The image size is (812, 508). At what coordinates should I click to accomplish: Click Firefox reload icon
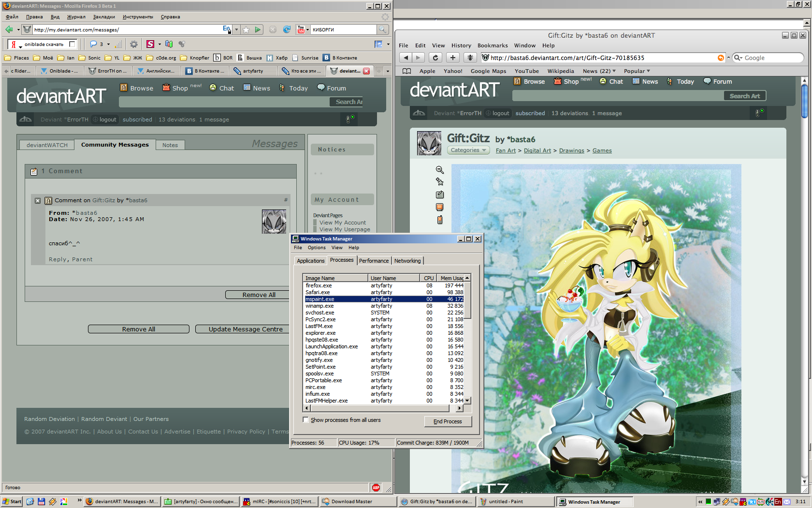point(287,30)
